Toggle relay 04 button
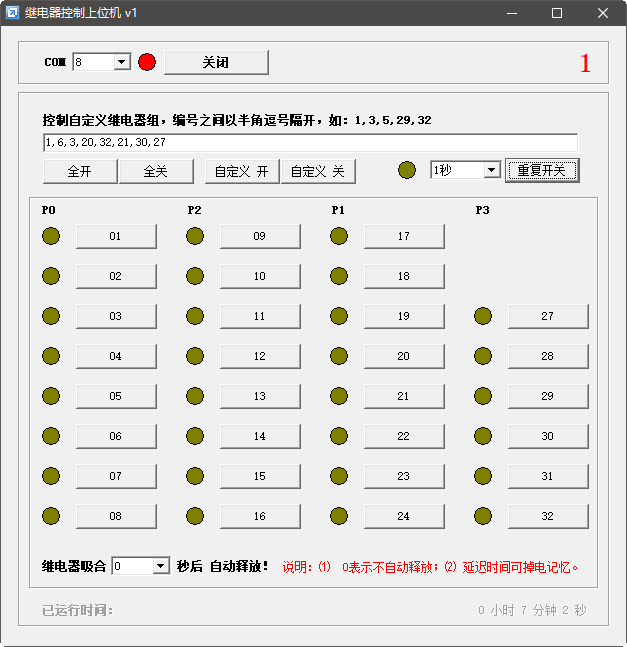The height and width of the screenshot is (647, 627). click(x=116, y=357)
